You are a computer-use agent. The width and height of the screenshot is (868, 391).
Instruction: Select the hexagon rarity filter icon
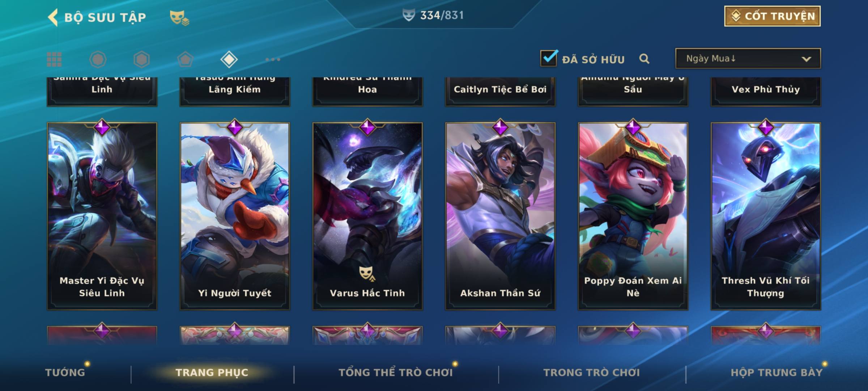[141, 59]
